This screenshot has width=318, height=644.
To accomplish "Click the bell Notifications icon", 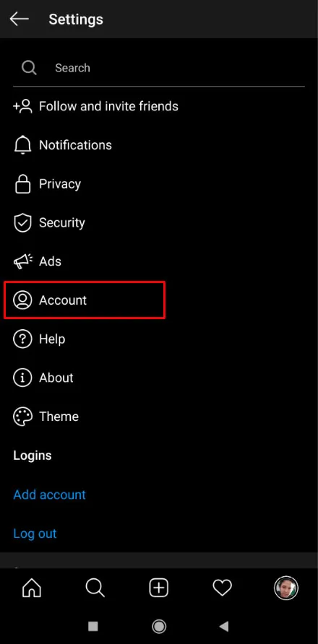I will (x=22, y=145).
